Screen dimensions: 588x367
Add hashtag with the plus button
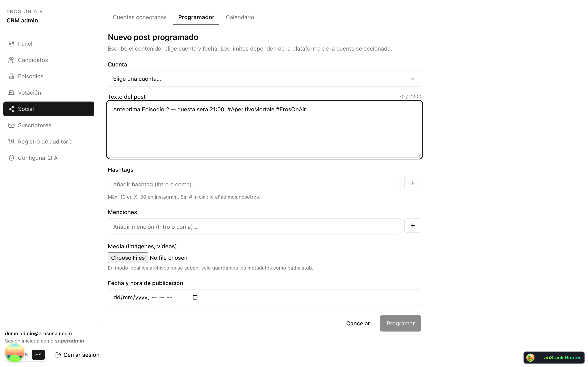pyautogui.click(x=413, y=183)
